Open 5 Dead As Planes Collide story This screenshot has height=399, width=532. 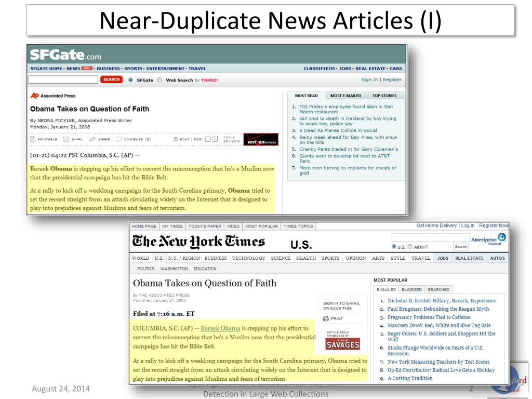338,130
